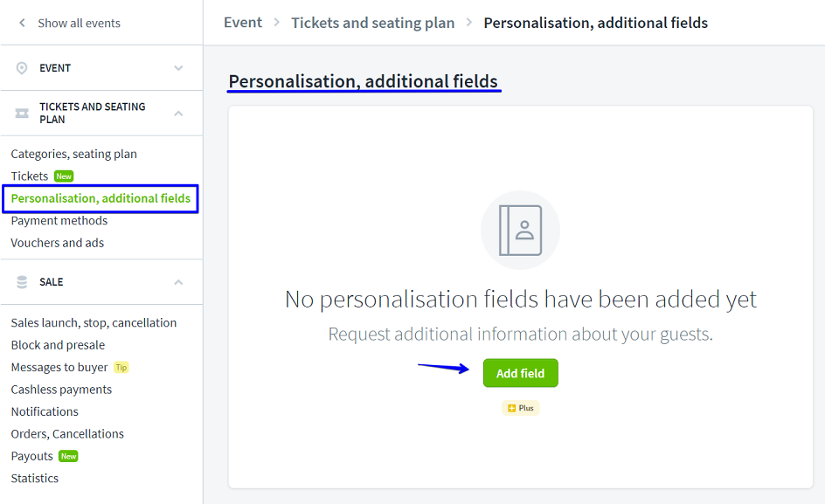825x504 pixels.
Task: Open Vouchers and ads
Action: coord(57,242)
